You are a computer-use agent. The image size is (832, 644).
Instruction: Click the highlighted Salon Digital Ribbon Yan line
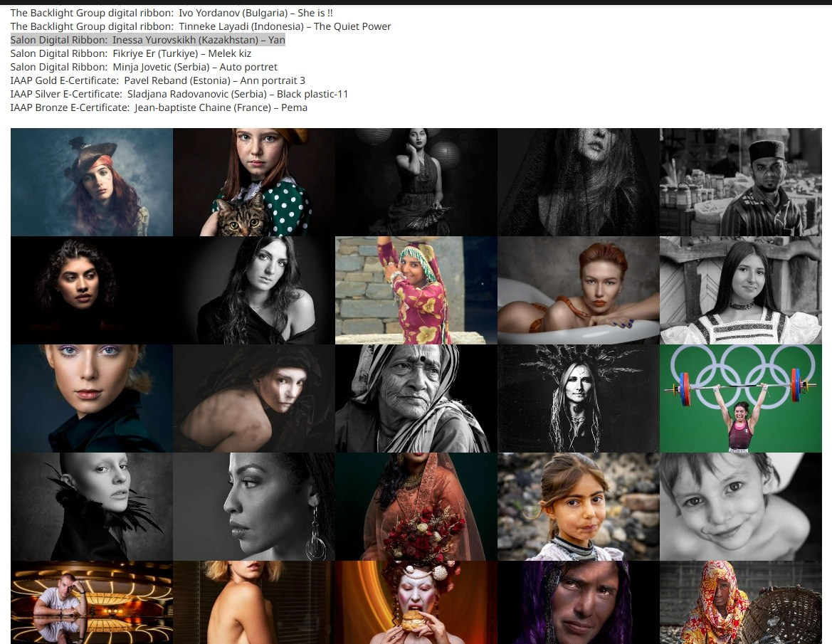tap(148, 40)
